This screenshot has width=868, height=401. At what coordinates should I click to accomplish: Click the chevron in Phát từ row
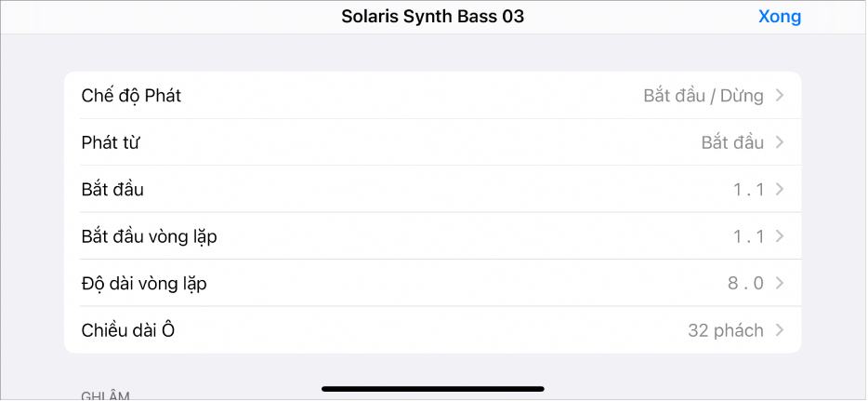coord(780,142)
